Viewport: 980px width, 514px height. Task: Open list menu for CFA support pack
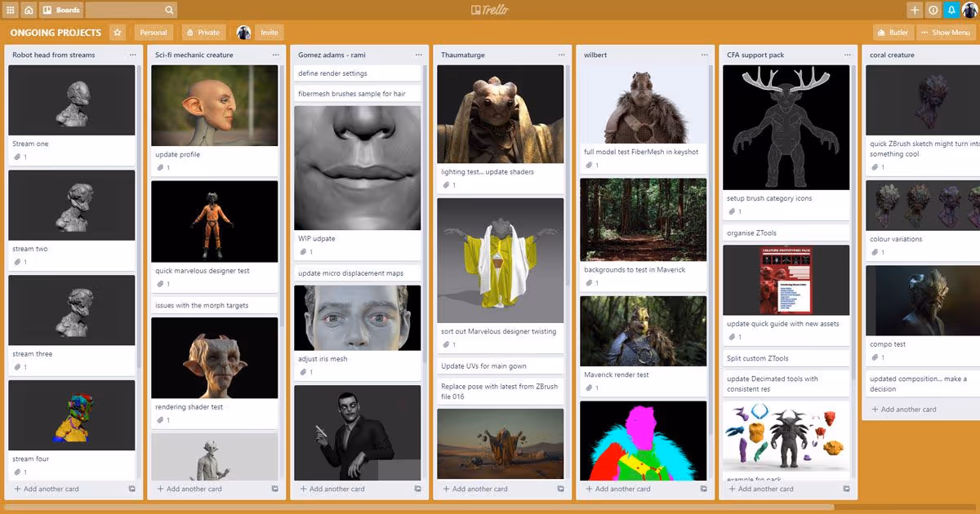click(x=847, y=55)
